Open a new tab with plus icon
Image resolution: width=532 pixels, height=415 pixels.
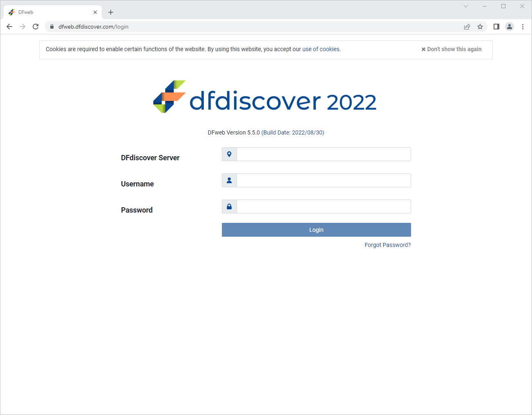[111, 12]
